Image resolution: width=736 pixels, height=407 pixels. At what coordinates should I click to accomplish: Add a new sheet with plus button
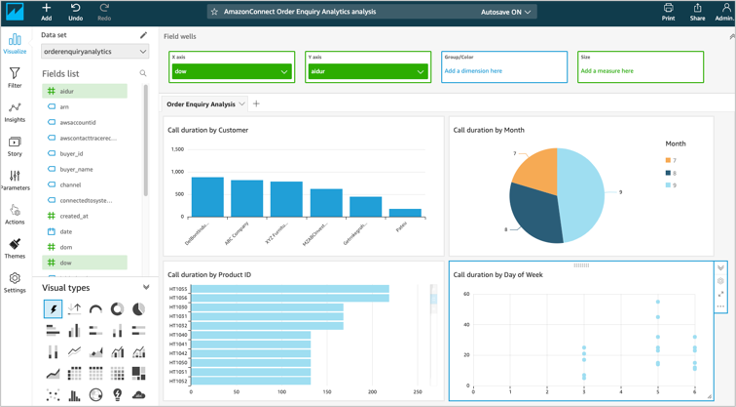point(256,104)
